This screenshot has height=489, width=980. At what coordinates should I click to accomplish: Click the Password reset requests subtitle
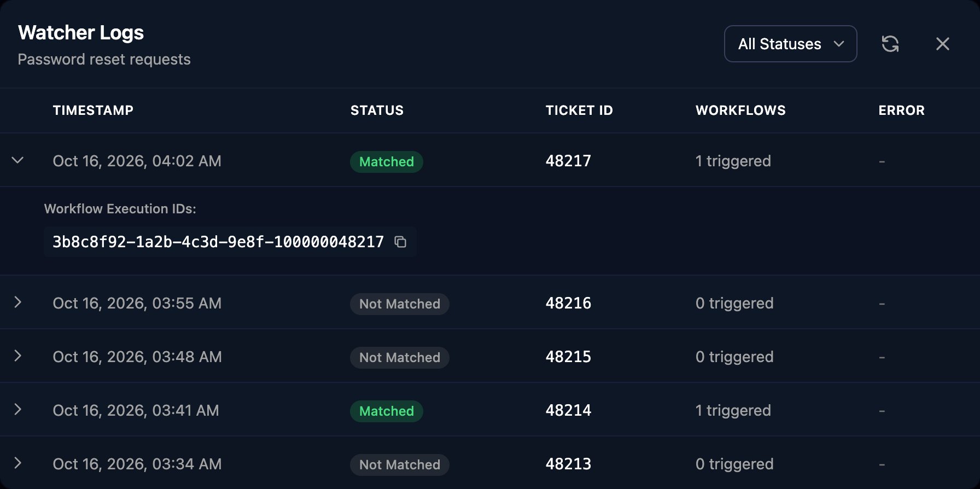click(x=104, y=59)
